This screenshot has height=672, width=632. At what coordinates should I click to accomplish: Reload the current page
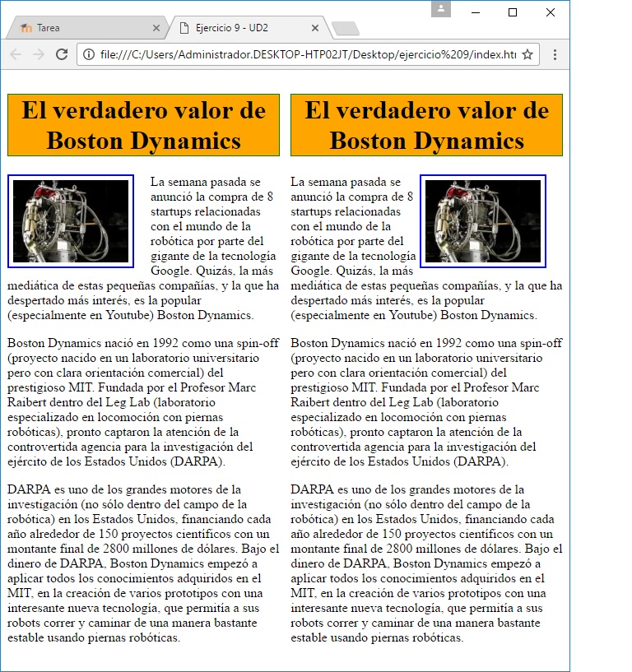62,54
